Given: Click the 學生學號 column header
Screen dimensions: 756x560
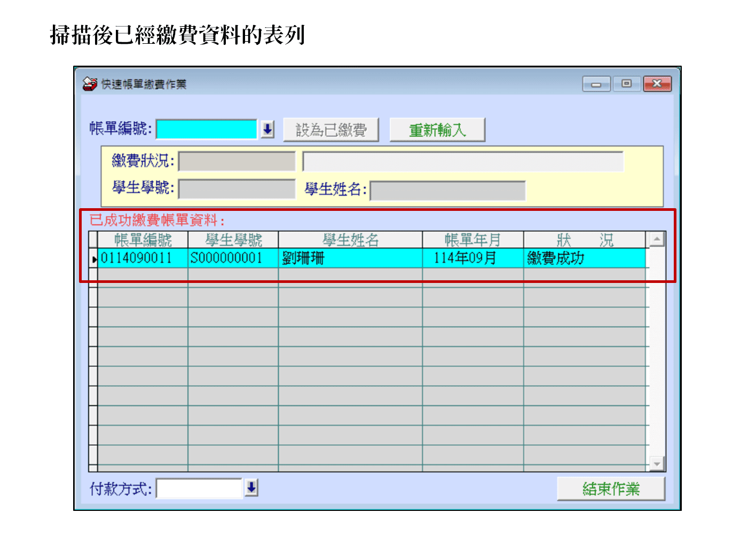Looking at the screenshot, I should coord(233,240).
